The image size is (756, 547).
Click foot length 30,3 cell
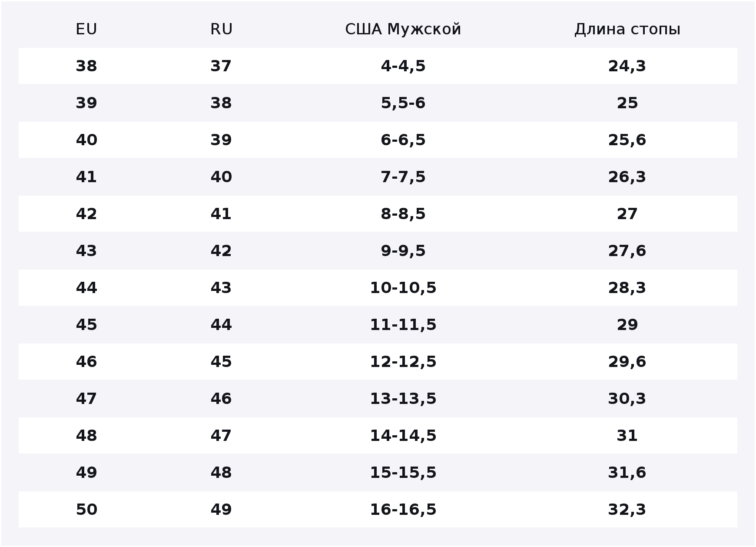(x=627, y=399)
